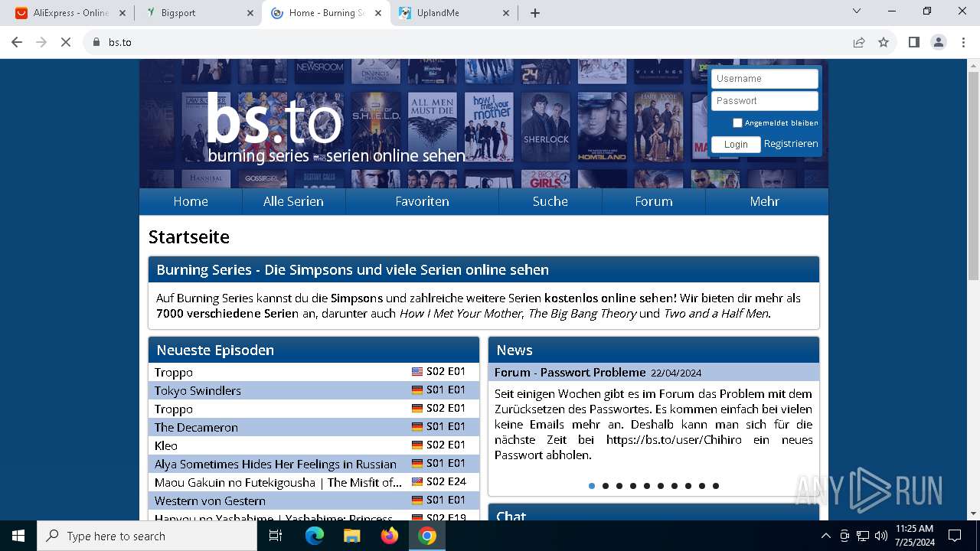Click the Passwort field

coord(765,101)
